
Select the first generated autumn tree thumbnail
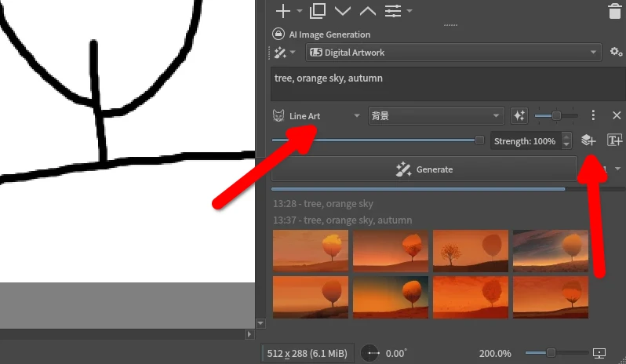pyautogui.click(x=311, y=251)
